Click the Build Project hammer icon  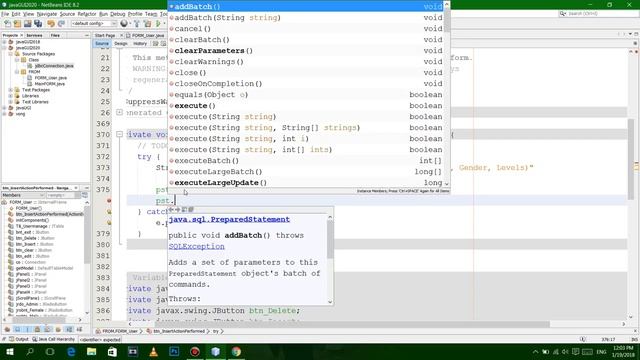point(137,24)
